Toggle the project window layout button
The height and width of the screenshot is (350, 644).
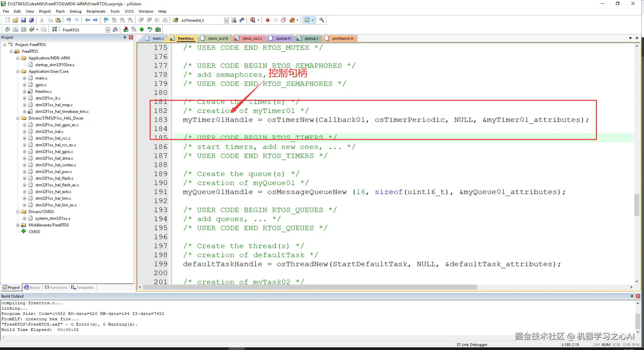point(307,20)
